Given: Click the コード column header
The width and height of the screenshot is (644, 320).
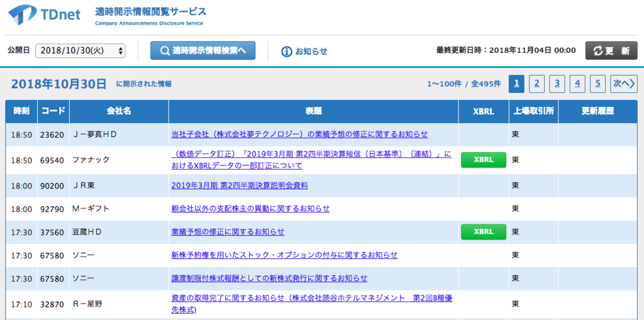Looking at the screenshot, I should 53,111.
